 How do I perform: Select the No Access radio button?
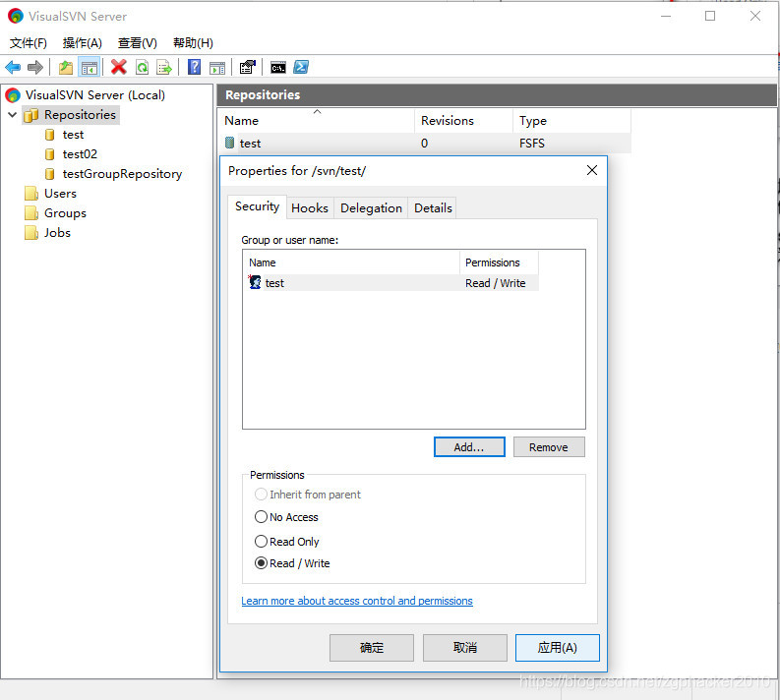coord(261,516)
